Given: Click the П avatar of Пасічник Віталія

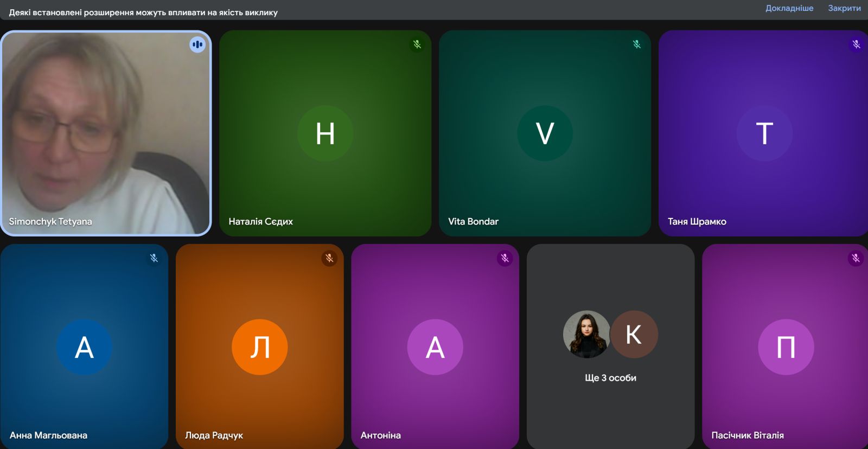Looking at the screenshot, I should (x=786, y=347).
